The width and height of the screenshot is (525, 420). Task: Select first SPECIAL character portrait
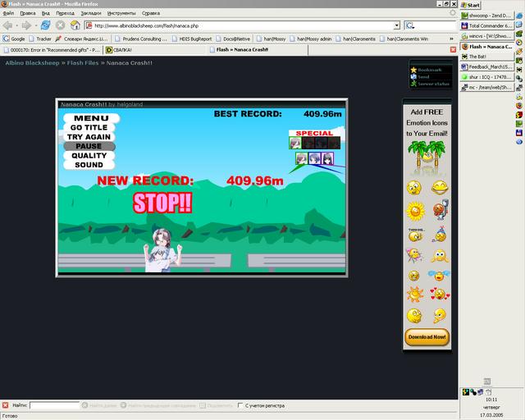point(295,143)
